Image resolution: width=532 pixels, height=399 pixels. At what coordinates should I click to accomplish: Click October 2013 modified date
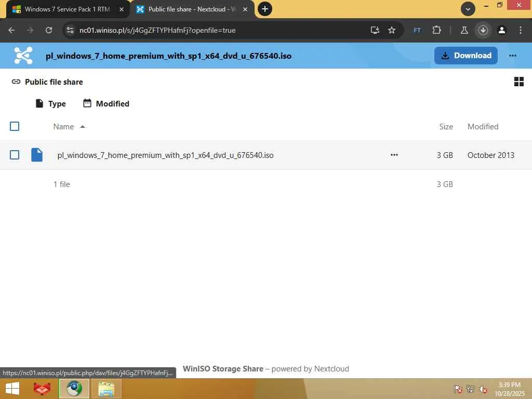pos(490,155)
